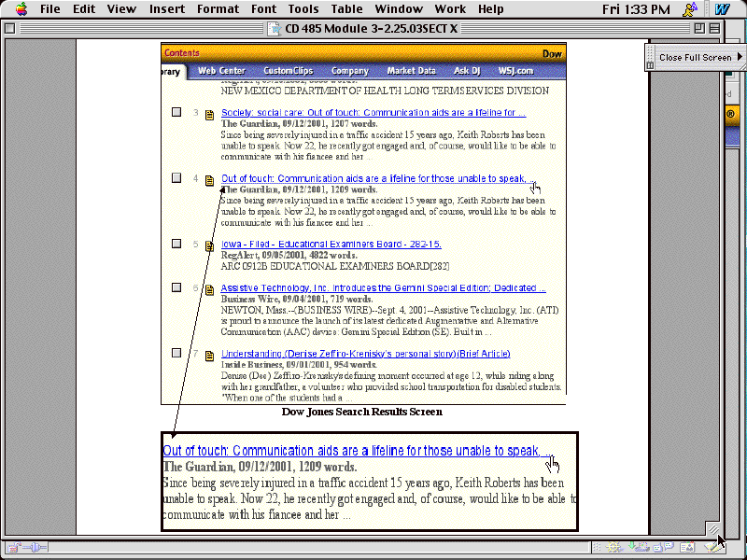Screen dimensions: 747x560
Task: Go to the Market Data tab
Action: click(411, 71)
